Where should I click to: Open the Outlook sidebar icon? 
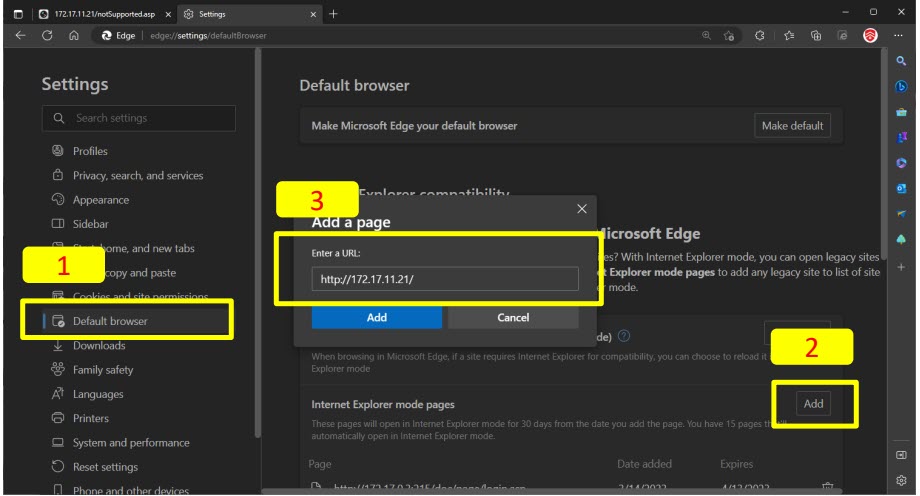point(901,188)
